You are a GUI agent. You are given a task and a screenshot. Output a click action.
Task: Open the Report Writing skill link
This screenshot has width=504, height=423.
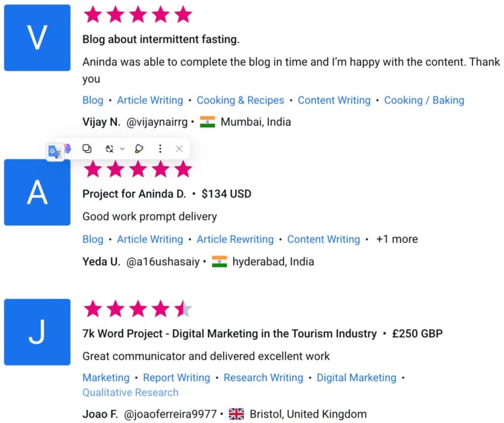click(x=177, y=378)
